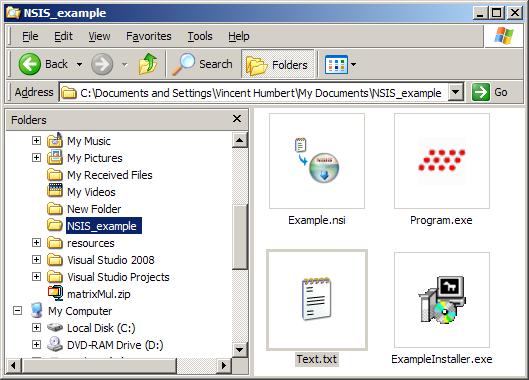Select the New Folder icon in tree

55,209
